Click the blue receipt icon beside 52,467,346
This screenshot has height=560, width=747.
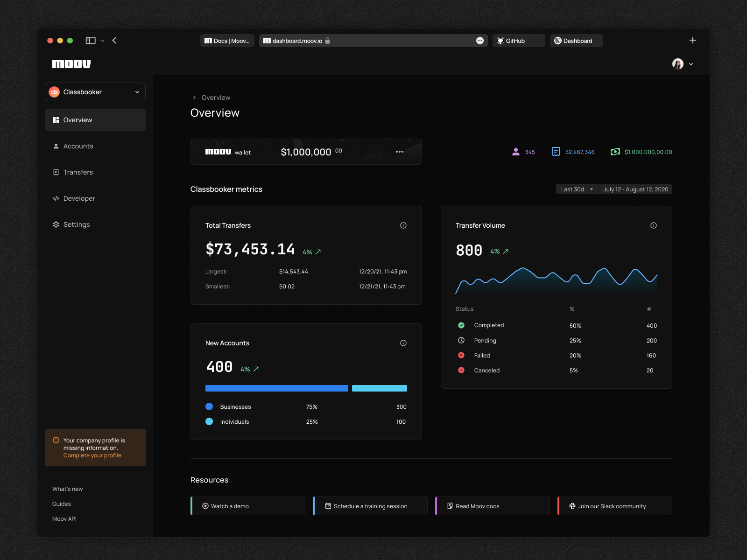[x=556, y=152]
